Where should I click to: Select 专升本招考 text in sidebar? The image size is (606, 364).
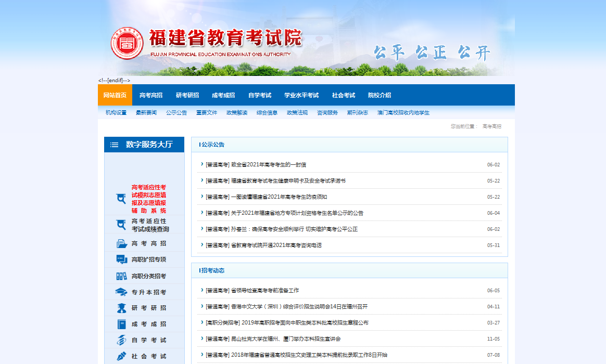149,292
